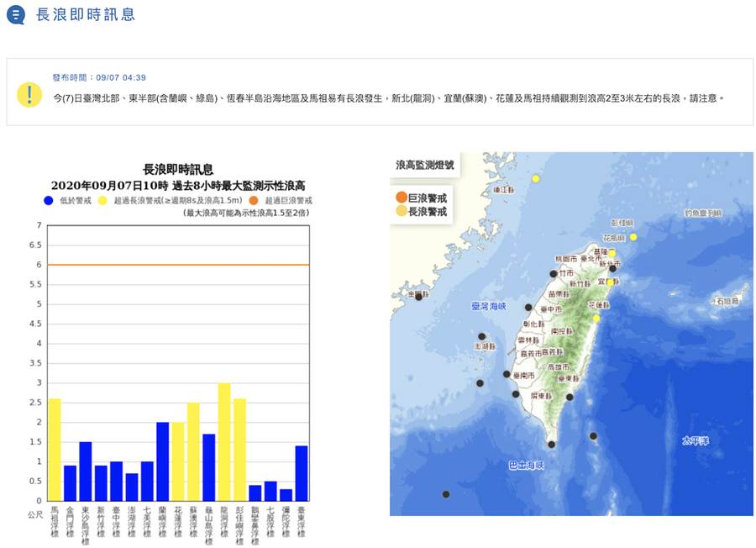The width and height of the screenshot is (756, 548).
Task: Click the 臺東浮標 axis label
Action: click(302, 522)
